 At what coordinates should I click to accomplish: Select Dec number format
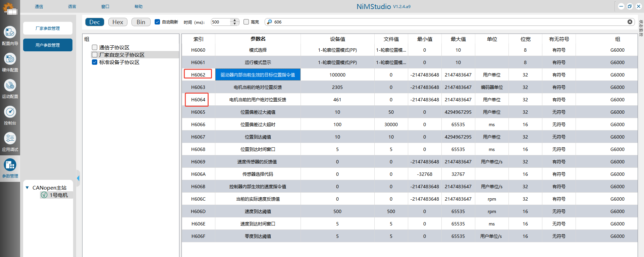95,22
